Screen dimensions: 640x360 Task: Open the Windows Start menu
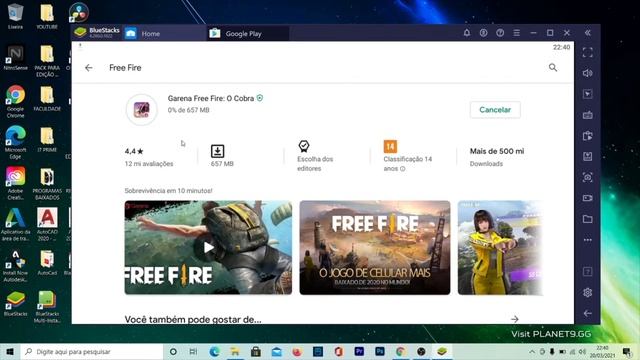(x=10, y=351)
